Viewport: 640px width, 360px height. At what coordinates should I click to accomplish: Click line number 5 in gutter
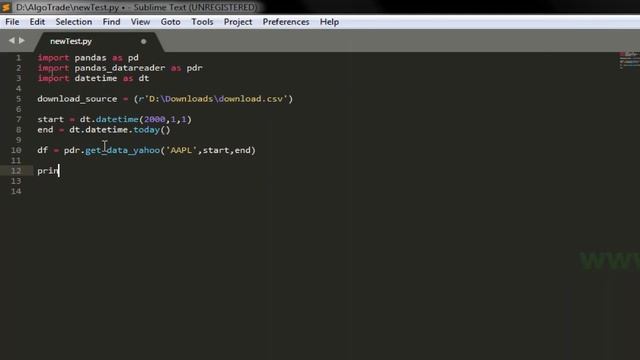pyautogui.click(x=18, y=99)
